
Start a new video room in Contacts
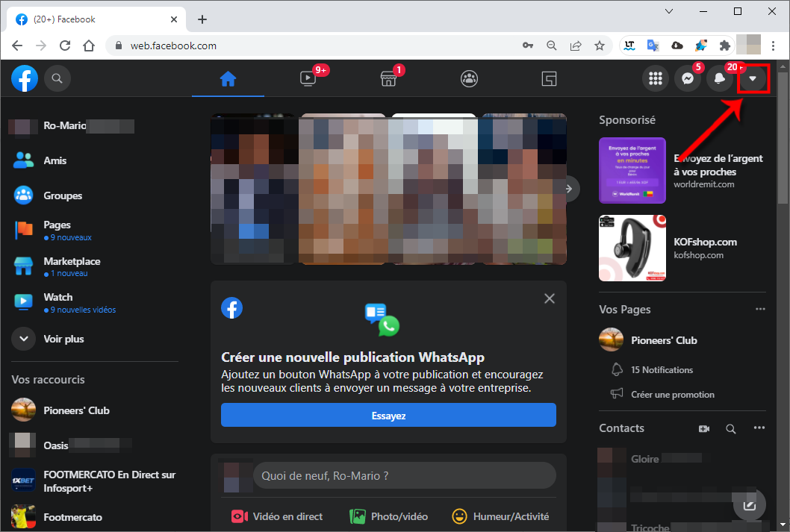704,429
